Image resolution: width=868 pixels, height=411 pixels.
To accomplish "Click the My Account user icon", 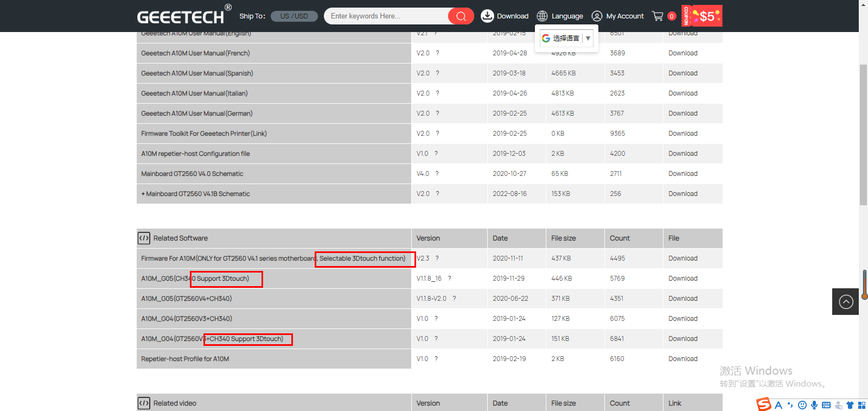I will pyautogui.click(x=597, y=16).
